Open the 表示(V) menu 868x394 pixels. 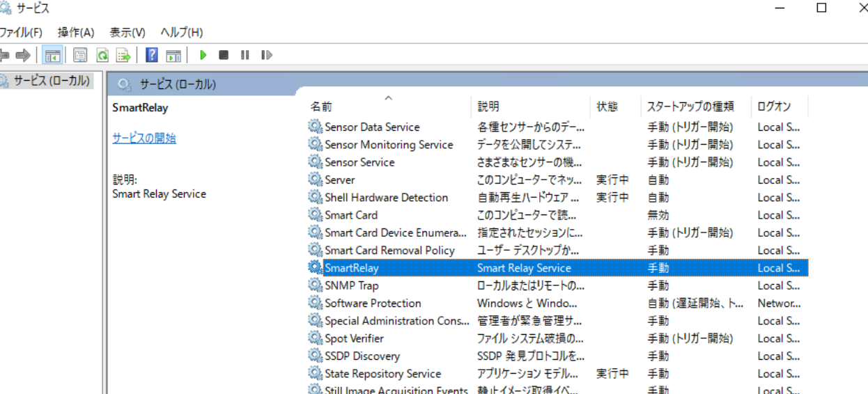pos(127,32)
